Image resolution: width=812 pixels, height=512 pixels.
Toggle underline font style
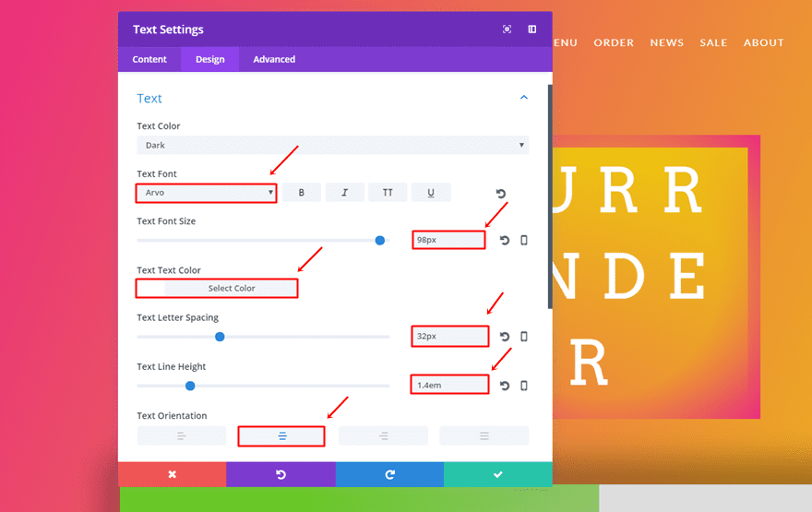[431, 193]
